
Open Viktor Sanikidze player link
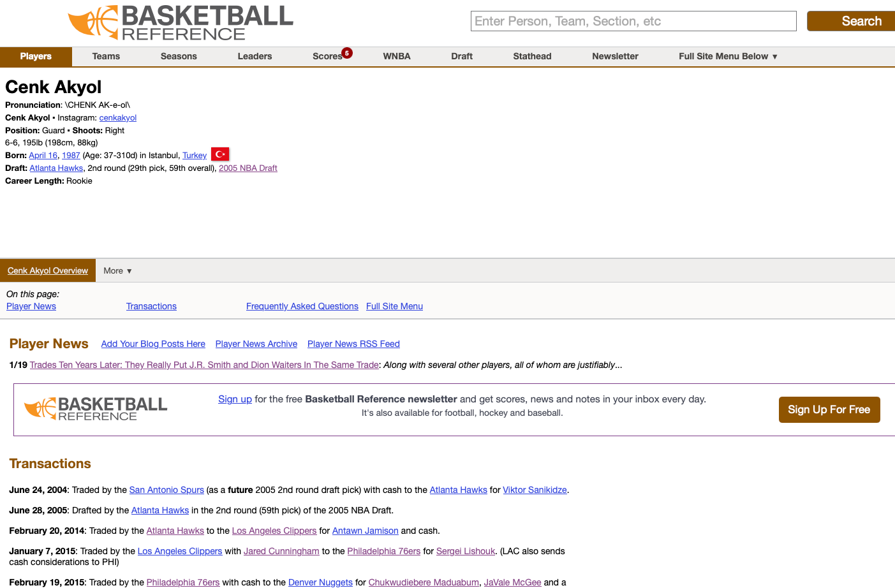535,490
